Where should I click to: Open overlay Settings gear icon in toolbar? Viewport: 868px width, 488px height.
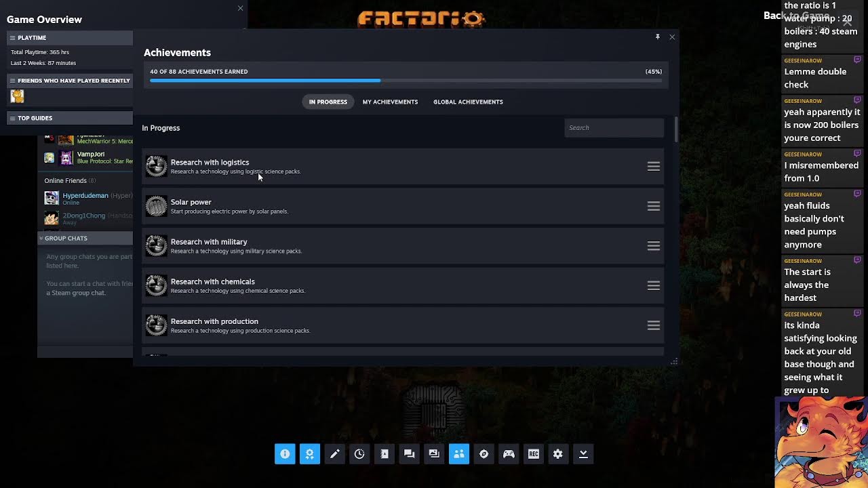click(x=558, y=454)
